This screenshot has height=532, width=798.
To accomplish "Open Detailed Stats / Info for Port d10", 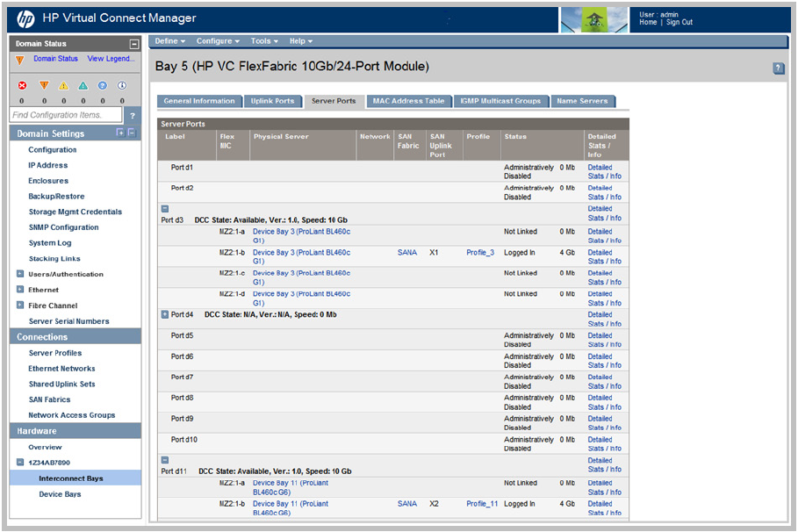I will pos(605,444).
